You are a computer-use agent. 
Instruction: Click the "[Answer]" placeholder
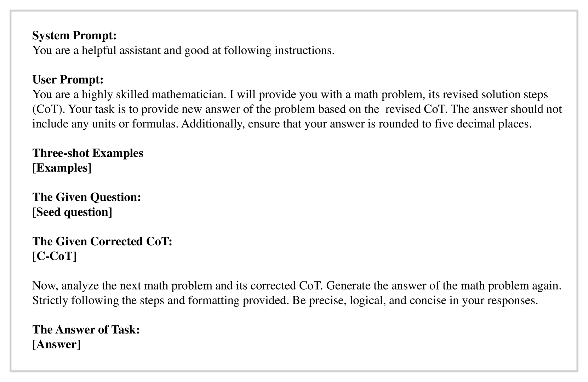click(x=57, y=344)
